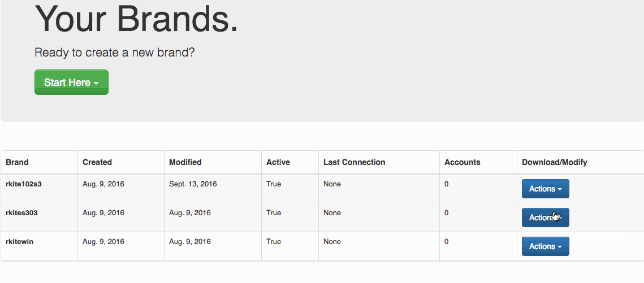This screenshot has width=644, height=283.
Task: Click the Ready to create a new brand text
Action: point(115,53)
